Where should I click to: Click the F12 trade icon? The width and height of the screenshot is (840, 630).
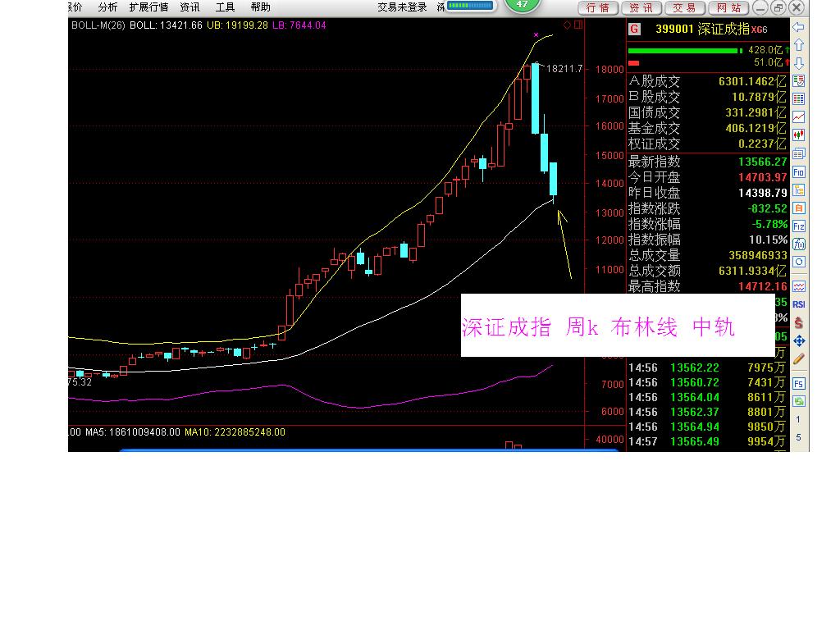click(798, 226)
